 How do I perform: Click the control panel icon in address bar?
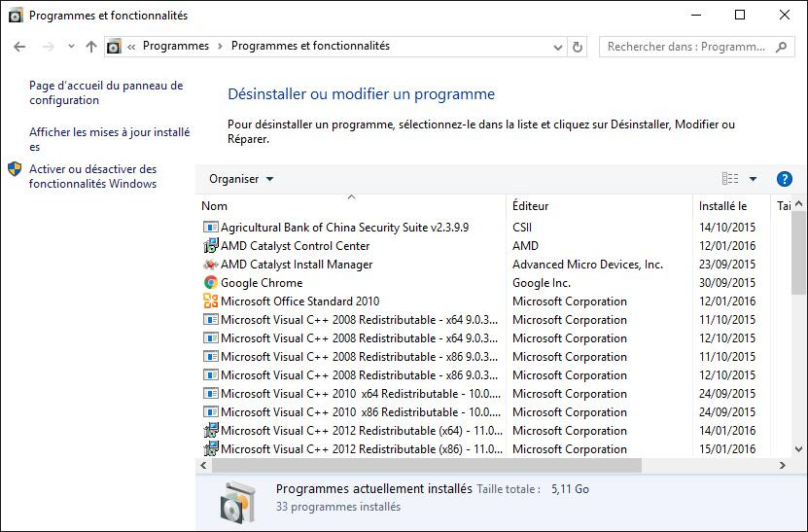114,47
